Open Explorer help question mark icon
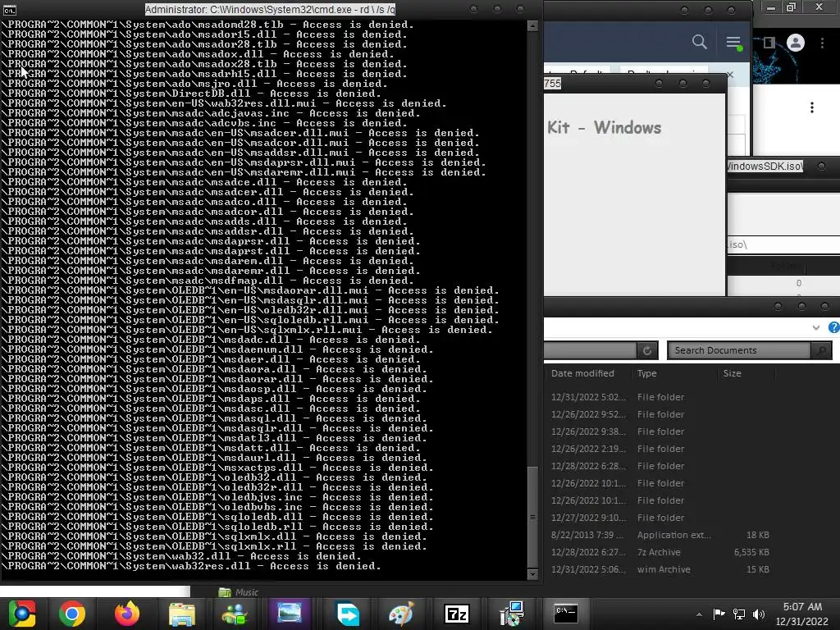The image size is (840, 630). (x=834, y=327)
